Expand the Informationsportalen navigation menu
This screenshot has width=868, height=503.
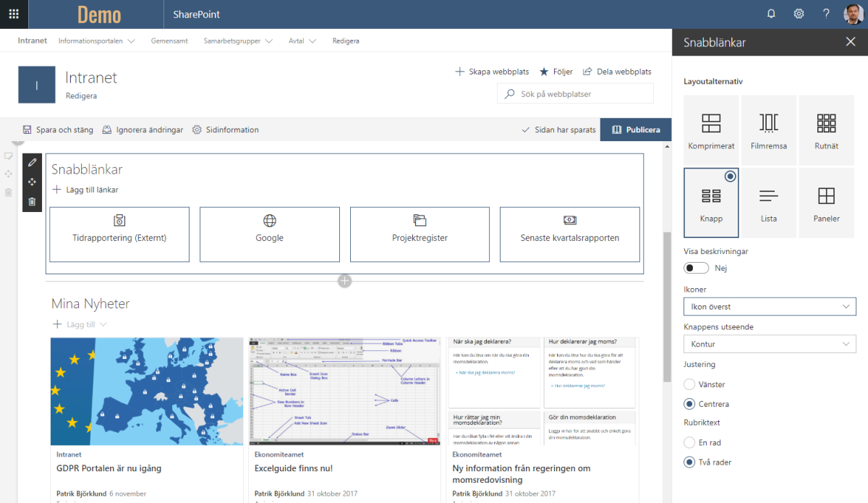(96, 41)
